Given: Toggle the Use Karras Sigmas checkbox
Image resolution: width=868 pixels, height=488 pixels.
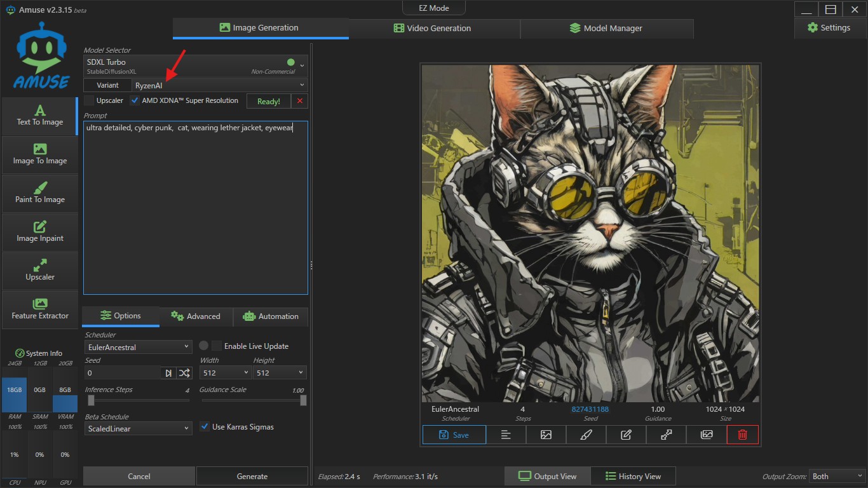Looking at the screenshot, I should tap(205, 427).
